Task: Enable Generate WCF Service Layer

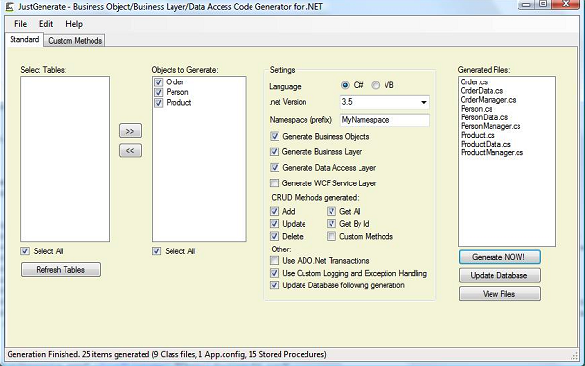Action: (275, 183)
